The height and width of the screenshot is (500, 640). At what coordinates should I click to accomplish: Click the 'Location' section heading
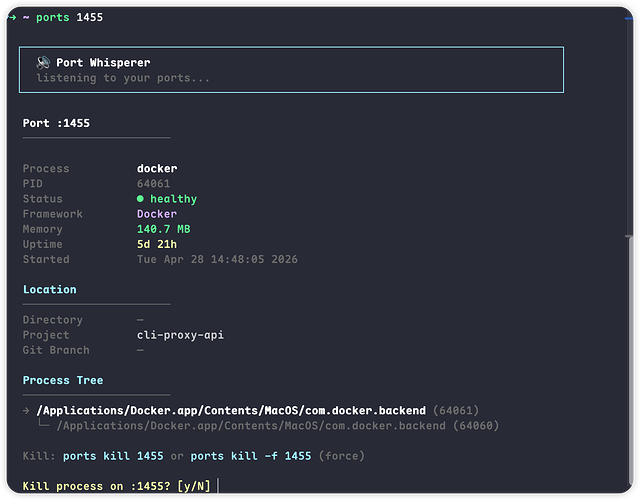point(49,289)
